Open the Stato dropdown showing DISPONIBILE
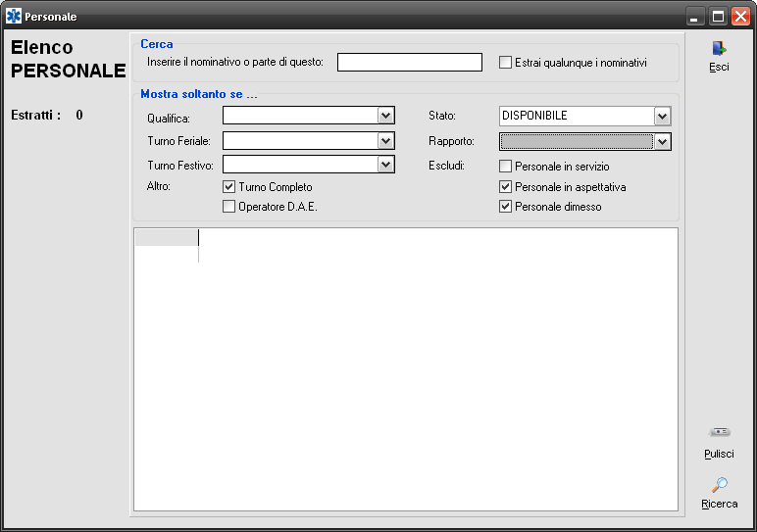Viewport: 757px width, 532px height. 662,116
